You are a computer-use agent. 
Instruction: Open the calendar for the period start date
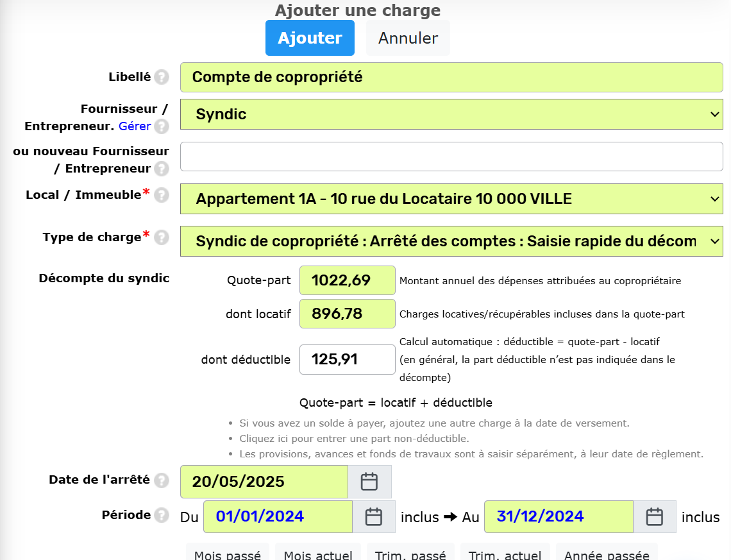(374, 516)
